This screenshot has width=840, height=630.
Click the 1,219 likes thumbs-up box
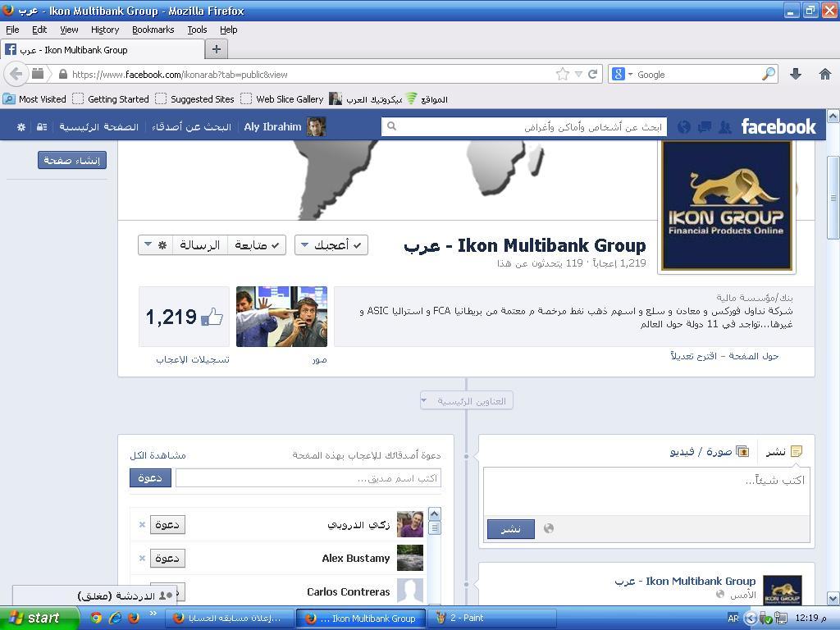[184, 317]
